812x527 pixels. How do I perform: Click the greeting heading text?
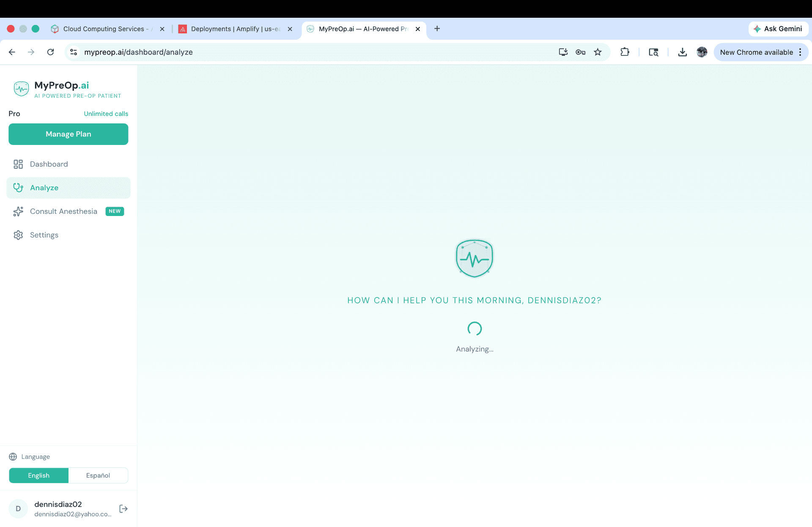[x=474, y=300]
